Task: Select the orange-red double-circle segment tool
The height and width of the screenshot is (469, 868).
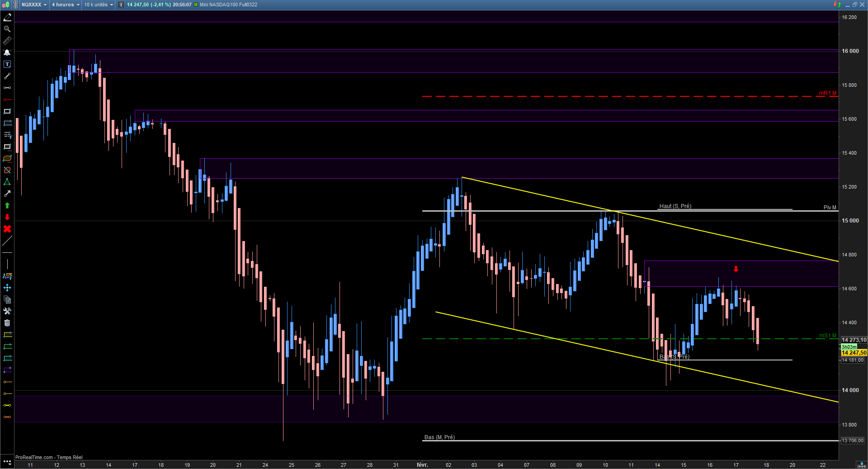Action: (x=7, y=417)
